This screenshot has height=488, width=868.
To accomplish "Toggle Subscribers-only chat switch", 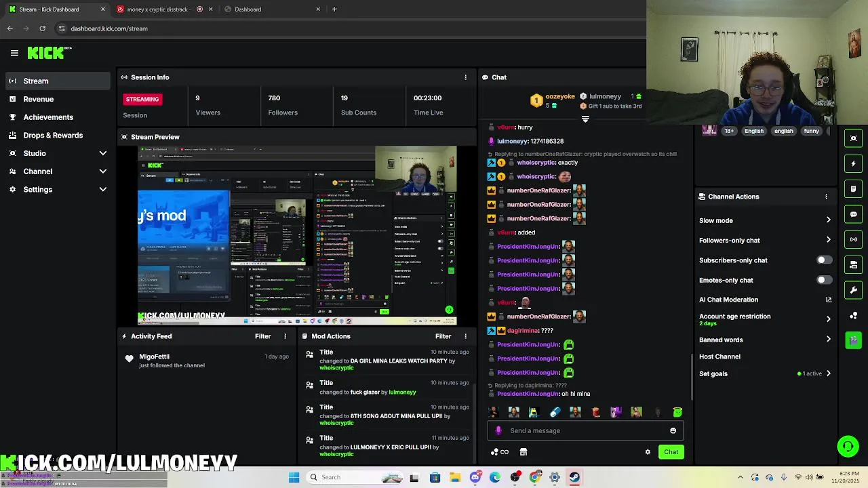I will [823, 260].
